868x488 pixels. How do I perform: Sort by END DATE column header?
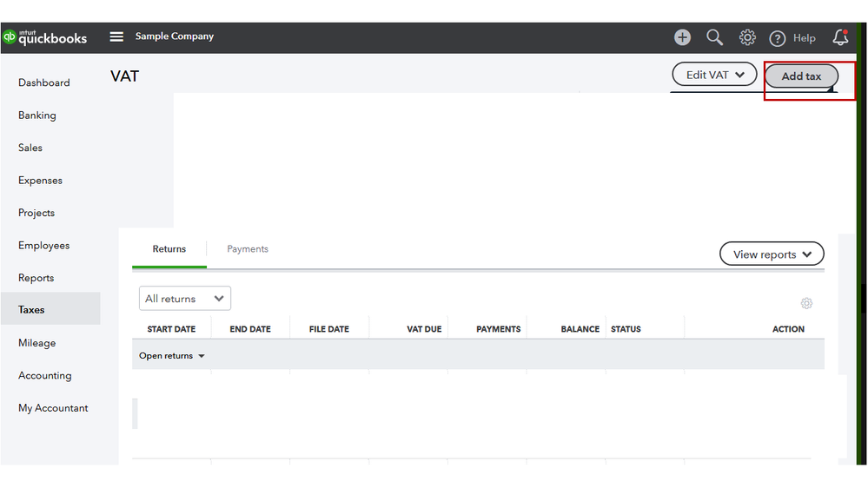click(250, 328)
